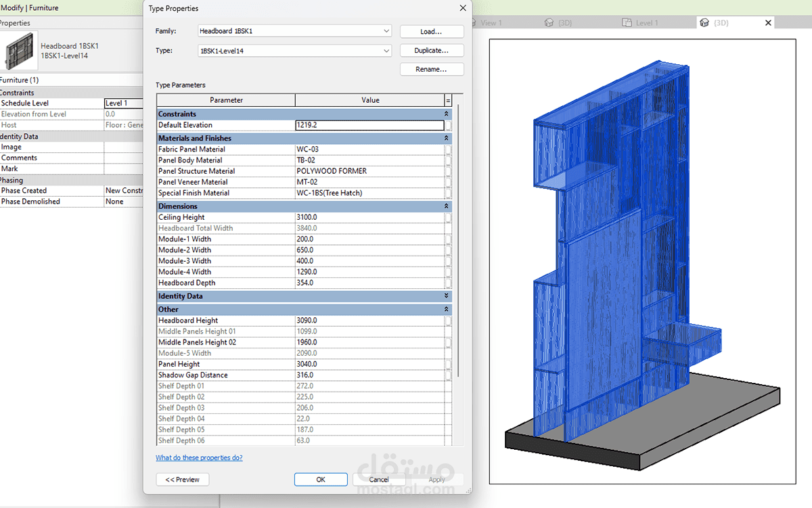This screenshot has width=812, height=508.
Task: Click associate button for Headboard Depth row
Action: pyautogui.click(x=449, y=283)
